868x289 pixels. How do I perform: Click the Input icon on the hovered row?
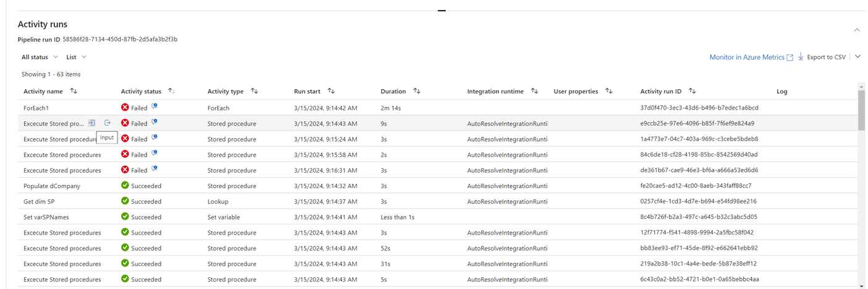[91, 123]
